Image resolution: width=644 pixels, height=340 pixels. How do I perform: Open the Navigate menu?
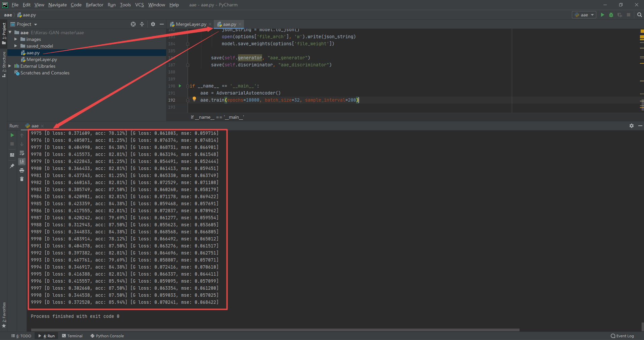coord(57,5)
